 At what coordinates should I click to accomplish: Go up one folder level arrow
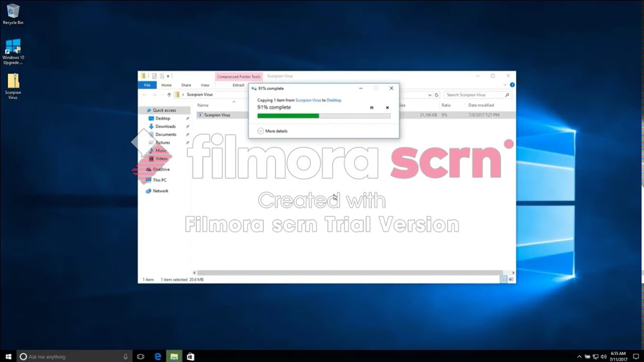(169, 95)
